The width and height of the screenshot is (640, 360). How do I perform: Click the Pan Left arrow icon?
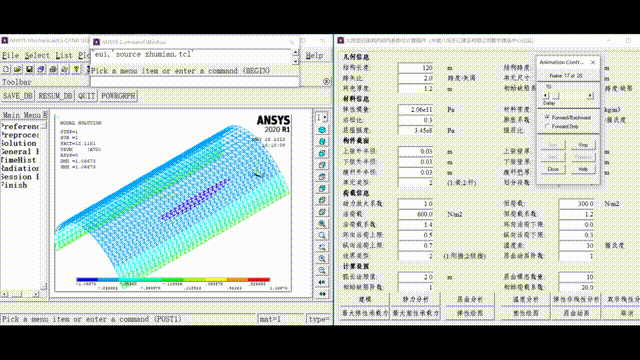pyautogui.click(x=322, y=282)
